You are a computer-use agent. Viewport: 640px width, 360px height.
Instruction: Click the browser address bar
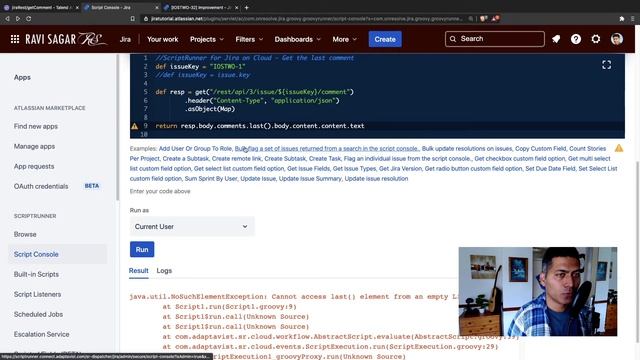(x=306, y=18)
